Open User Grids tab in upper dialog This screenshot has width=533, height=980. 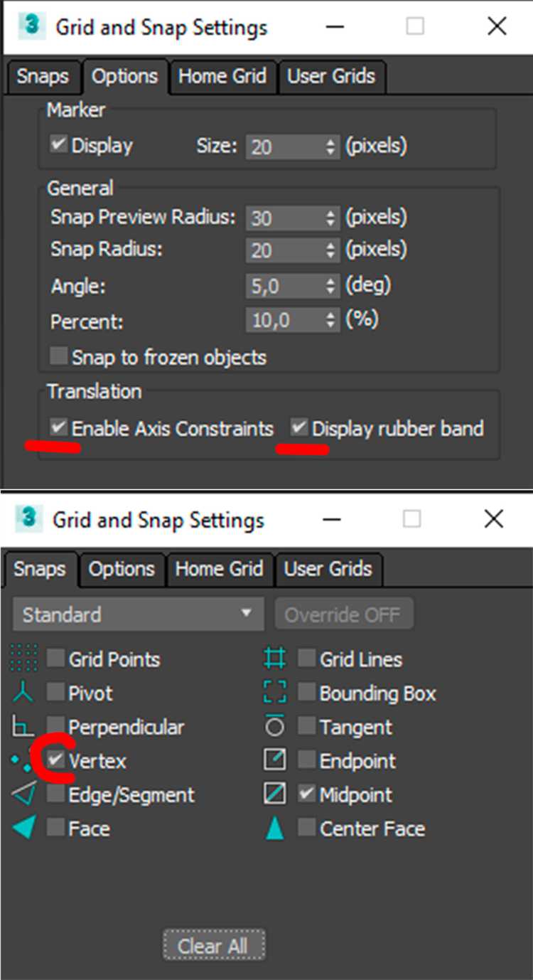tap(330, 77)
